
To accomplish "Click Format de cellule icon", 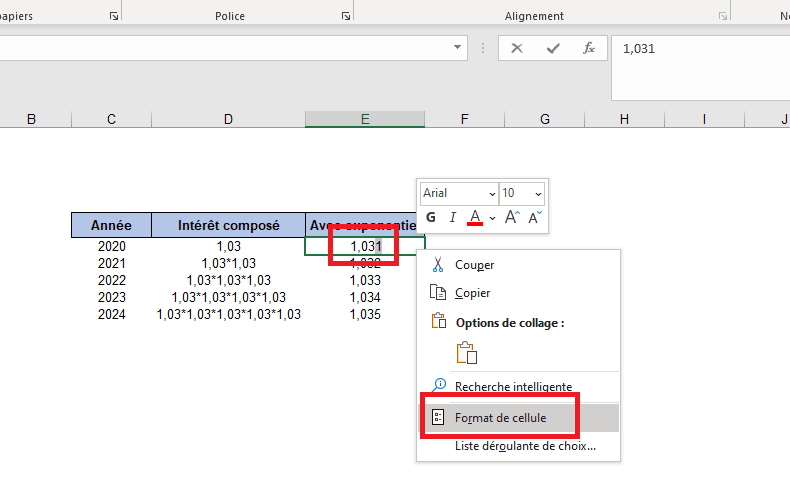I will [x=438, y=417].
